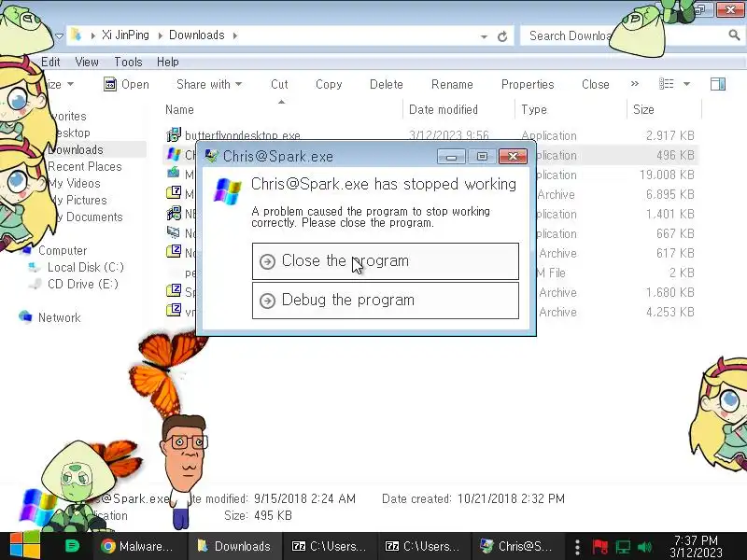This screenshot has width=747, height=560.
Task: Switch to Chris@S... taskbar item
Action: [516, 546]
